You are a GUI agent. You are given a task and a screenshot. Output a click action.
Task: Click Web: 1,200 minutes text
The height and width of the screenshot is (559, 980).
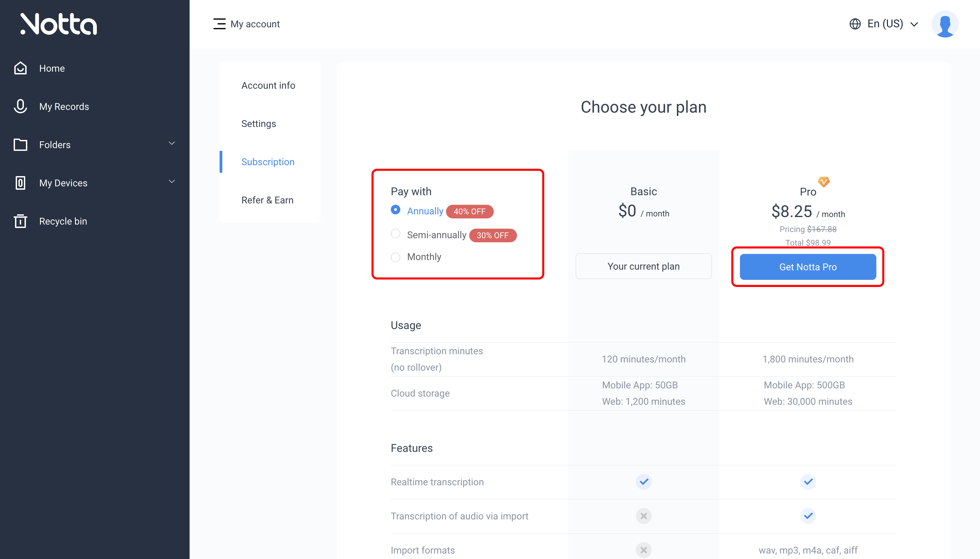644,401
